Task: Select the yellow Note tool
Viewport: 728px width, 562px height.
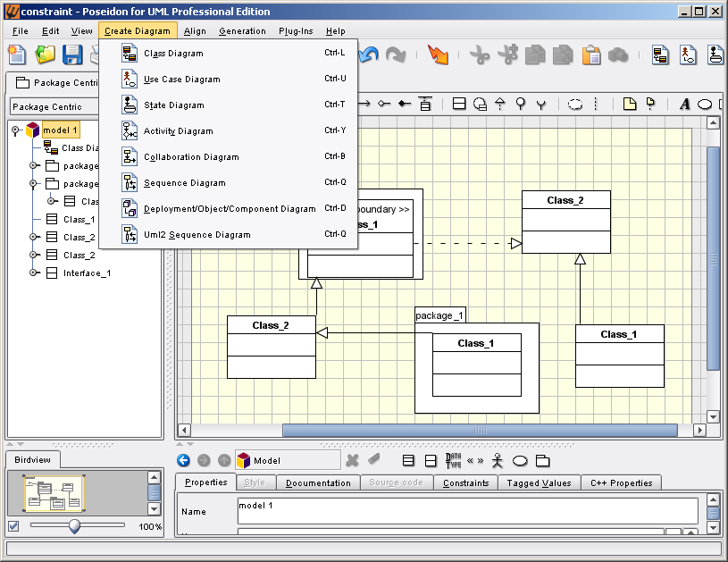Action: pos(630,104)
